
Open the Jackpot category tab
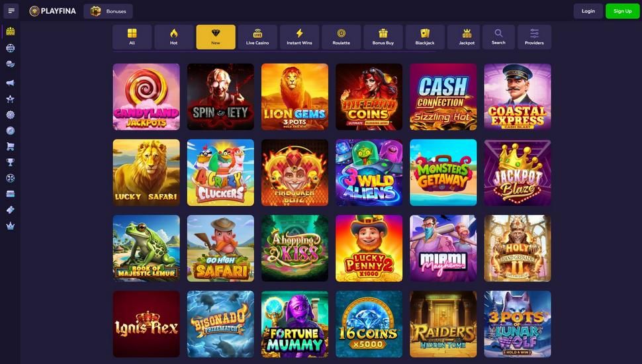(467, 37)
